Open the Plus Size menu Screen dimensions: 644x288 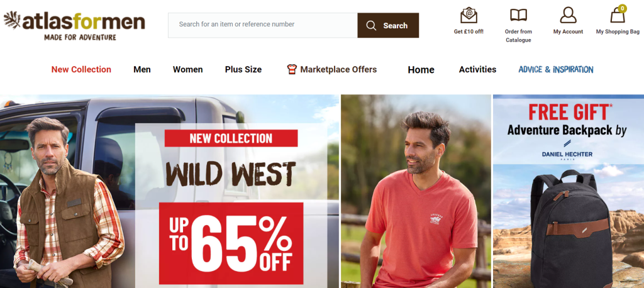coord(243,69)
